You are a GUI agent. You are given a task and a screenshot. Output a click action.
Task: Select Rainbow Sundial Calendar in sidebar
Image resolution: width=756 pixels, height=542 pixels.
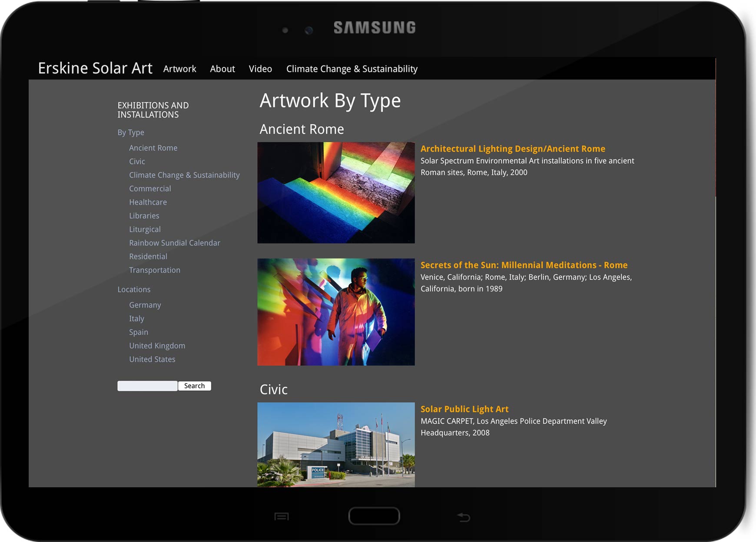pyautogui.click(x=175, y=243)
